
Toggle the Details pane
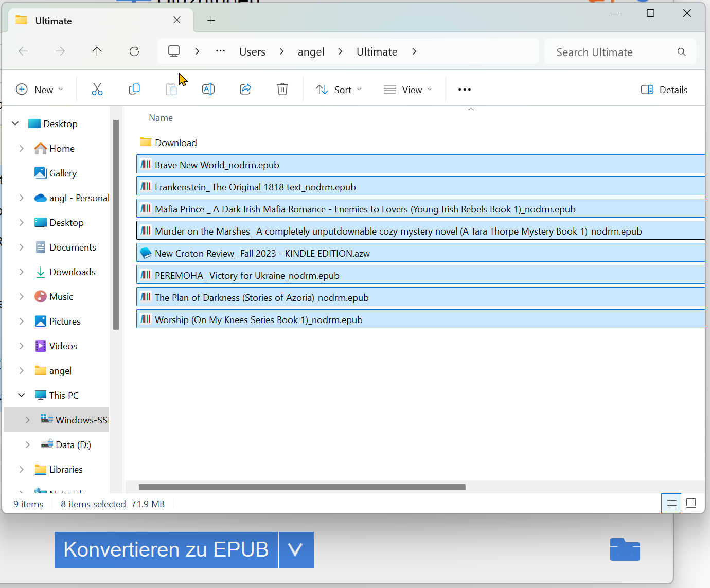pos(664,90)
